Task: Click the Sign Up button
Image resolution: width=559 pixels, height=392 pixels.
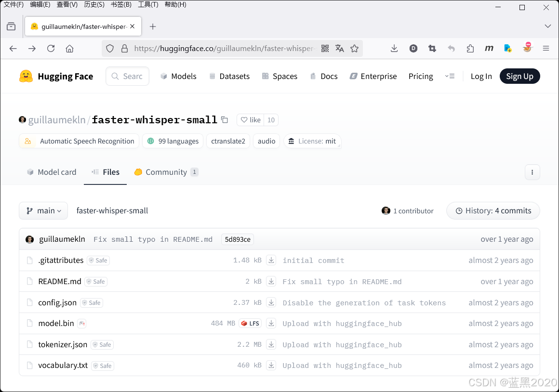Action: (519, 76)
